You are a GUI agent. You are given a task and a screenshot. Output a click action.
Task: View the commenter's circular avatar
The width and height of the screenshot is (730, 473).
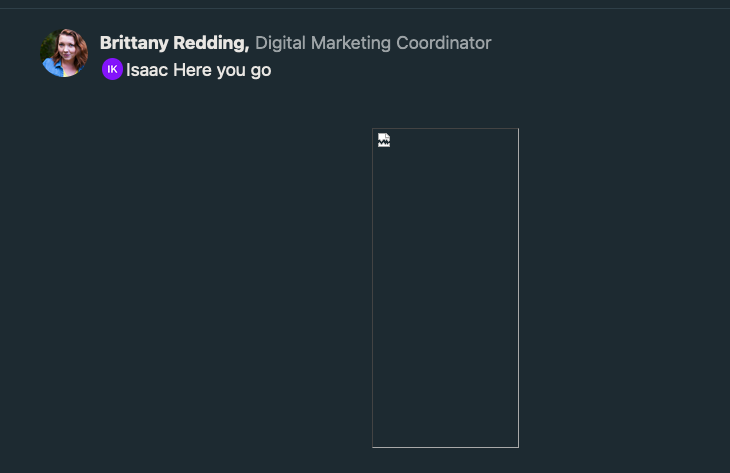click(64, 53)
